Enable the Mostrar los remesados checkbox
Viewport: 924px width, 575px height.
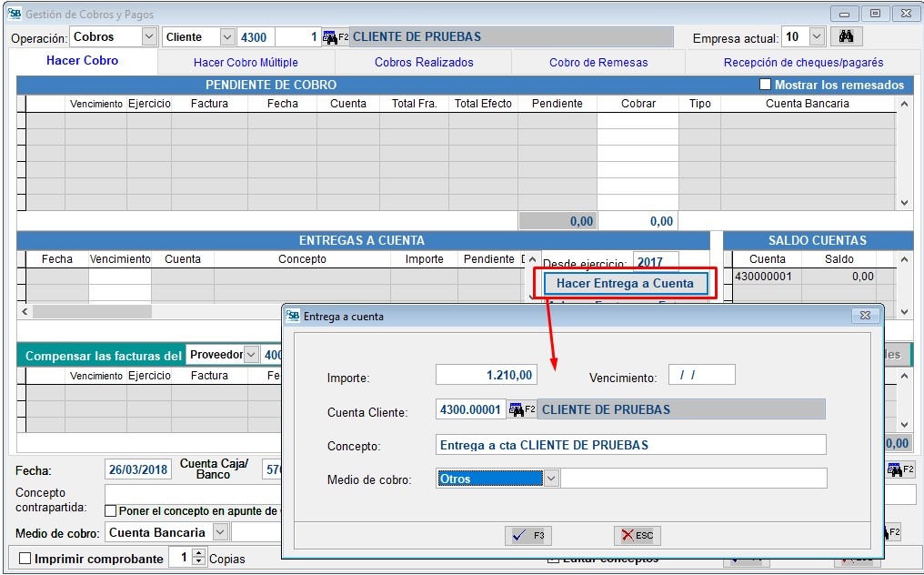[766, 85]
